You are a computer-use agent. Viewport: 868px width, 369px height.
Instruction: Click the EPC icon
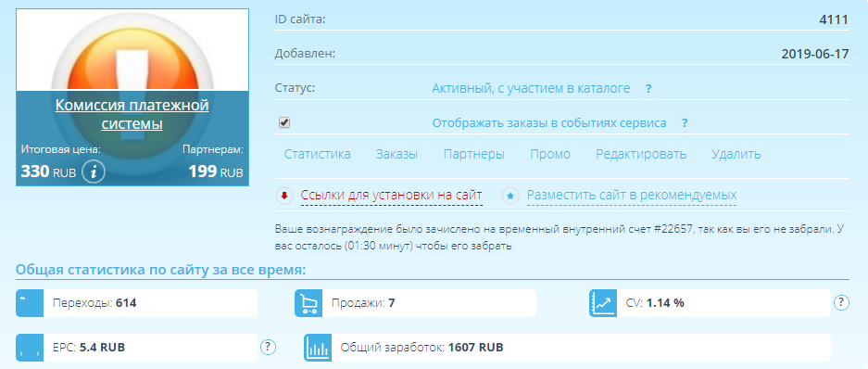click(30, 348)
